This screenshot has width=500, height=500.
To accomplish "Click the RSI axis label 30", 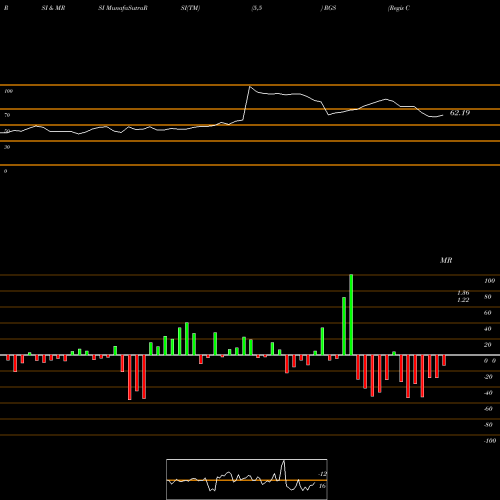I will [7, 147].
